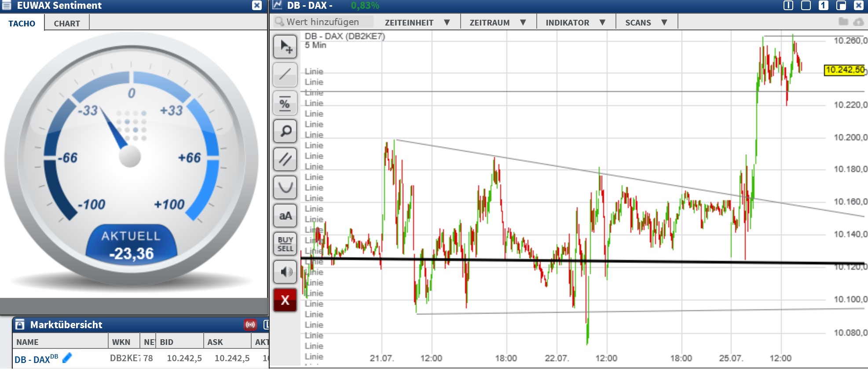Click the Marktübersicht panel title

(66, 325)
